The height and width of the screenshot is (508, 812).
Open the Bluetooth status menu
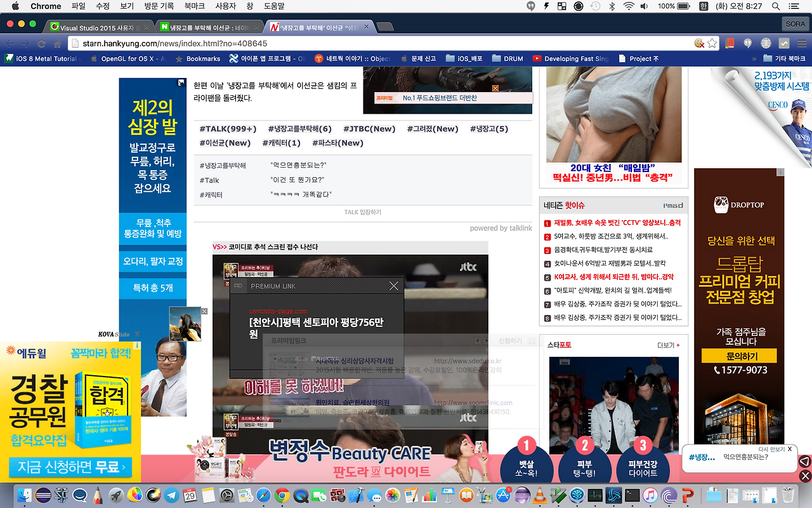pyautogui.click(x=612, y=6)
